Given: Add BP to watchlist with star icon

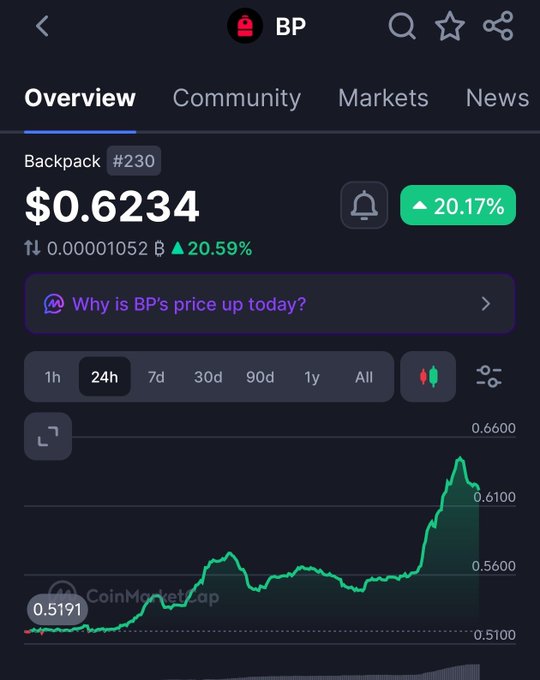Looking at the screenshot, I should pos(450,26).
